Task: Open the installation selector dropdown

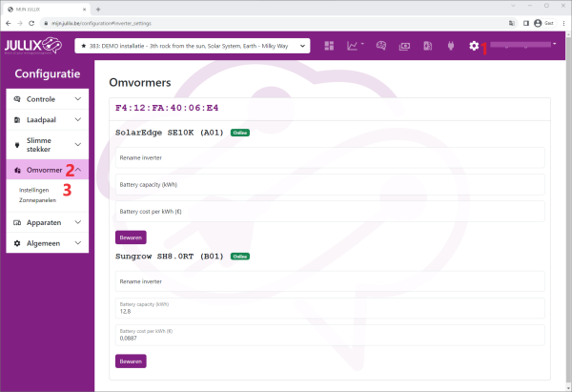Action: point(193,46)
